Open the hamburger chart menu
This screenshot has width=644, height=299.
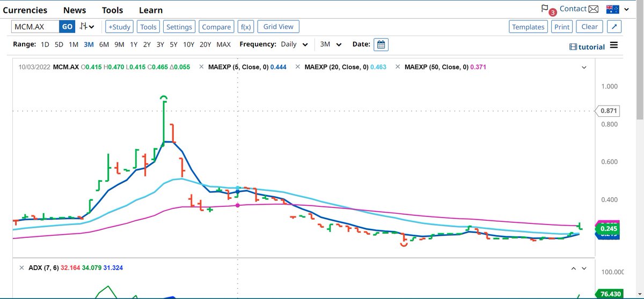click(614, 46)
